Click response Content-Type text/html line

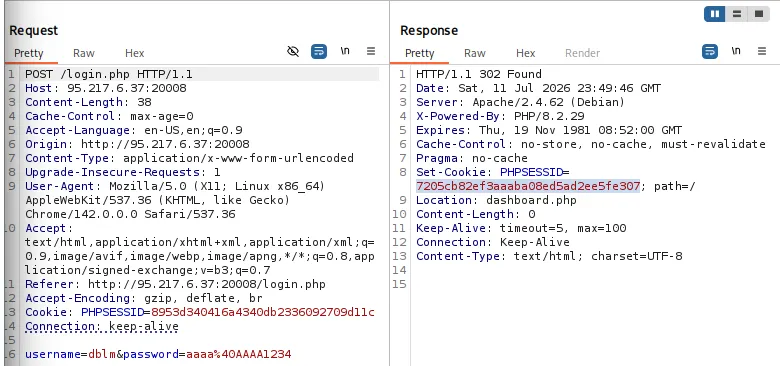coord(549,256)
